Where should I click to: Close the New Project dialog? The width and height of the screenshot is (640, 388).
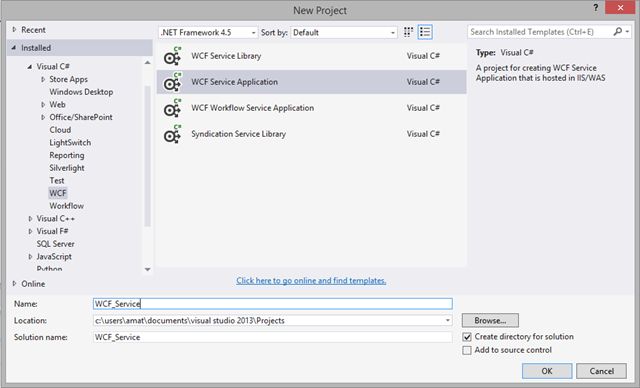(x=620, y=8)
